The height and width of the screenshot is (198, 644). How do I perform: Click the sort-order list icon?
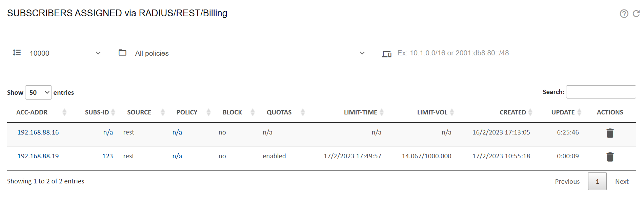tap(16, 53)
